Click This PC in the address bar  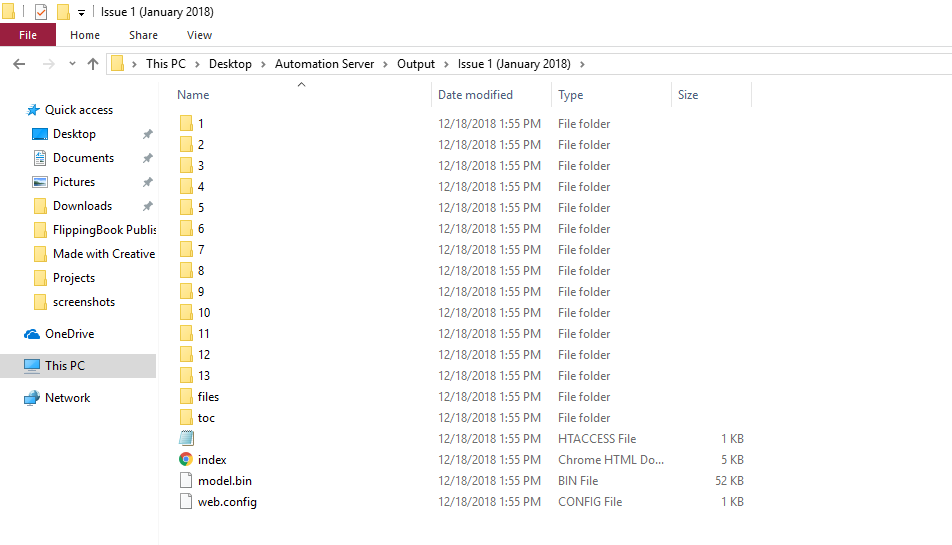pyautogui.click(x=166, y=64)
